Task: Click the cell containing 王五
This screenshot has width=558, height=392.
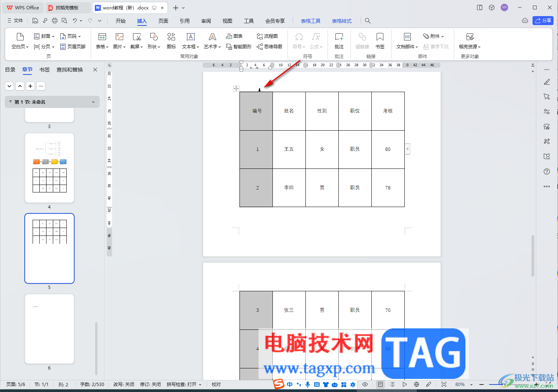Action: tap(289, 149)
